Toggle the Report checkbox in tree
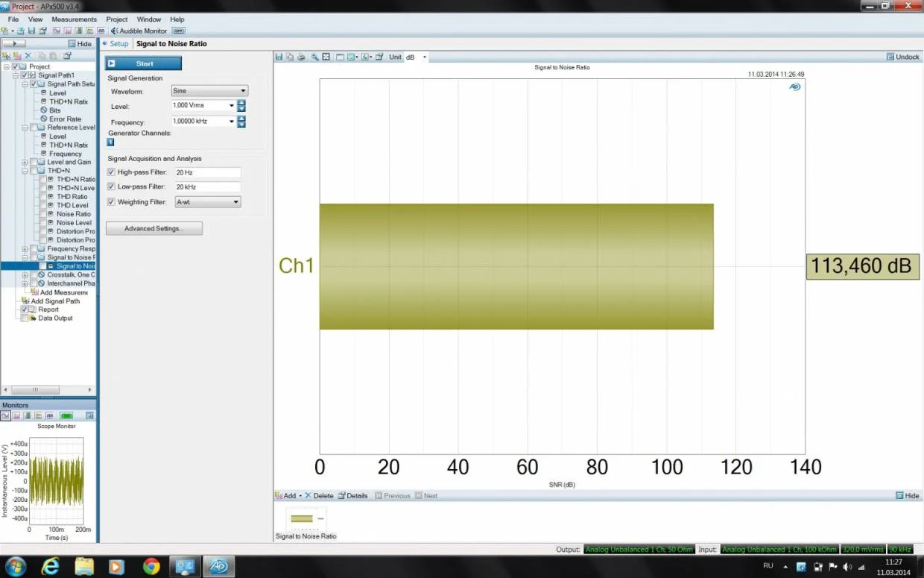The height and width of the screenshot is (578, 924). 25,310
